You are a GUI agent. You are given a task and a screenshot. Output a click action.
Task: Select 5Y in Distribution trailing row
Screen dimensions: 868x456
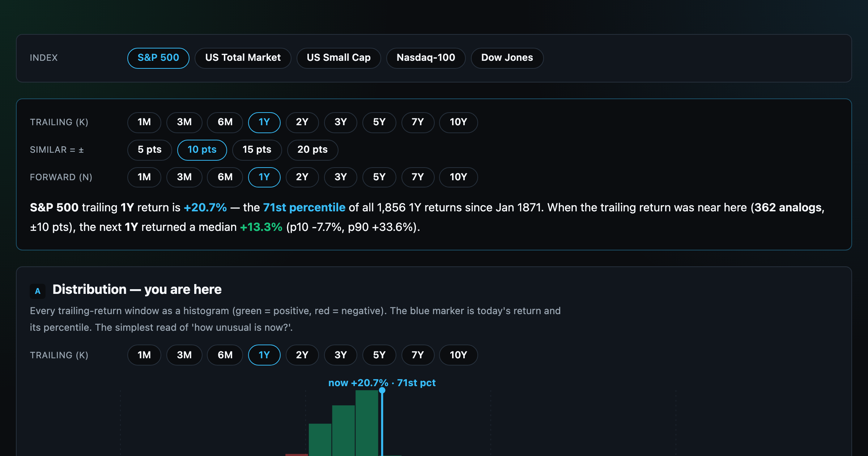[379, 355]
